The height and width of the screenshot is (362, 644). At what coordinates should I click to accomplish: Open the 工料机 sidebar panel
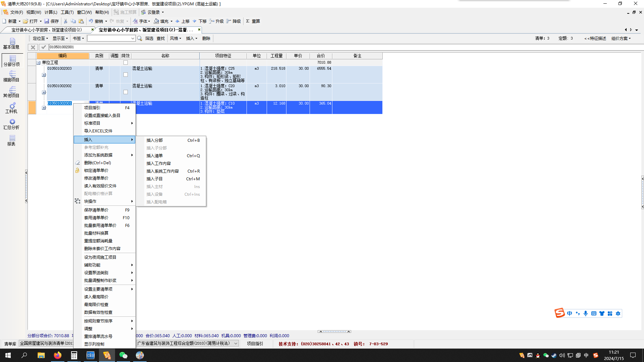11,108
